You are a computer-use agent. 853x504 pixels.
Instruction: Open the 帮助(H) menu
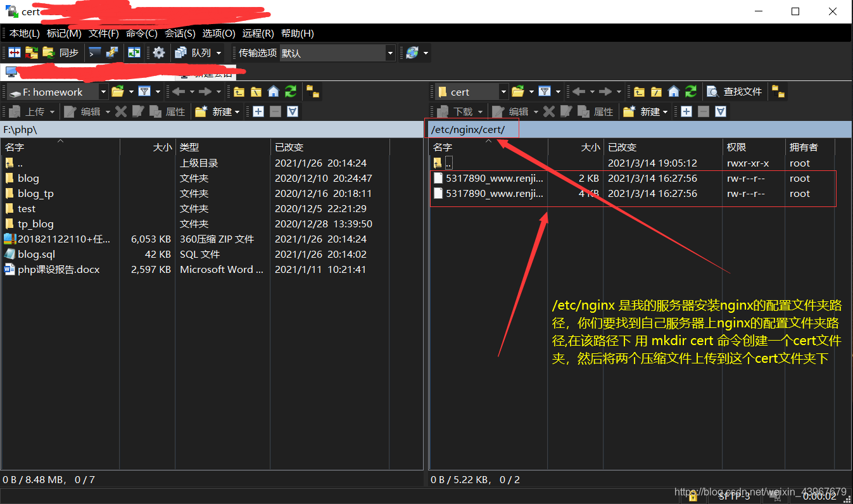tap(297, 33)
